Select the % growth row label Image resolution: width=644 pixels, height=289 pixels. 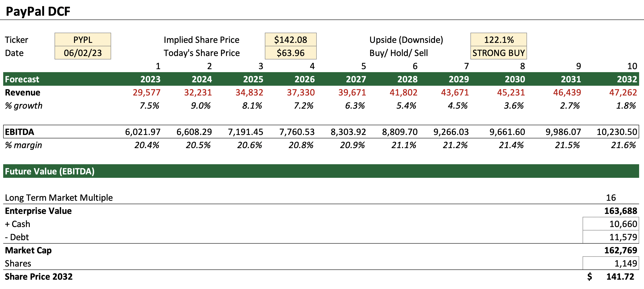(24, 106)
